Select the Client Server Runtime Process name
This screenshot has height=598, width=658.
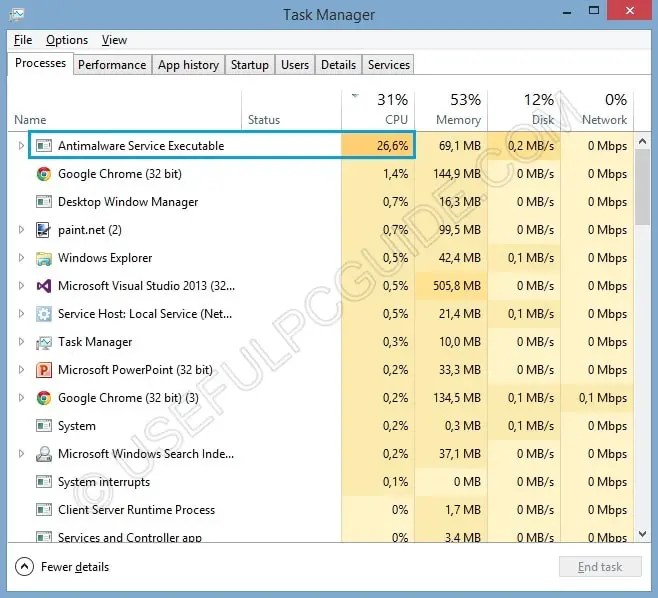(x=136, y=510)
